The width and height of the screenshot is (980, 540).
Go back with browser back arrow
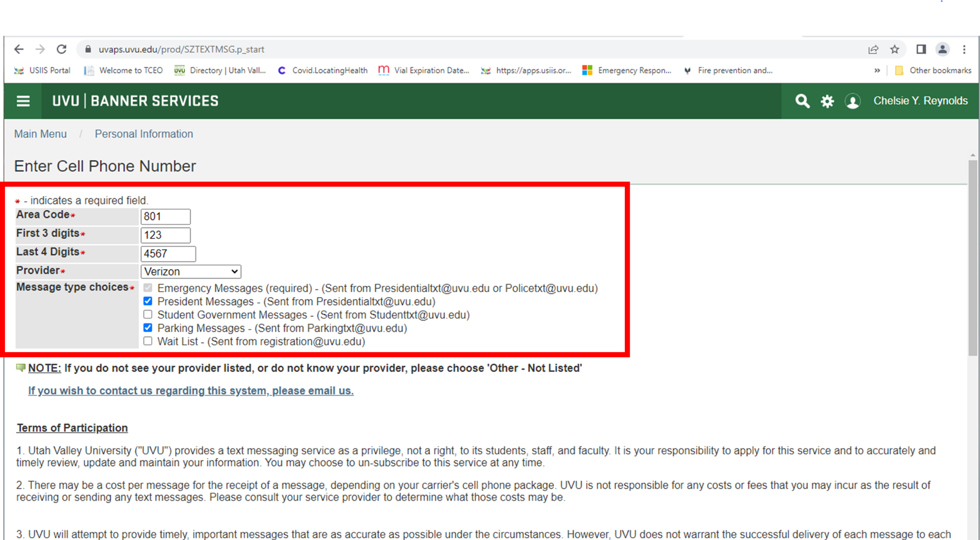tap(19, 49)
